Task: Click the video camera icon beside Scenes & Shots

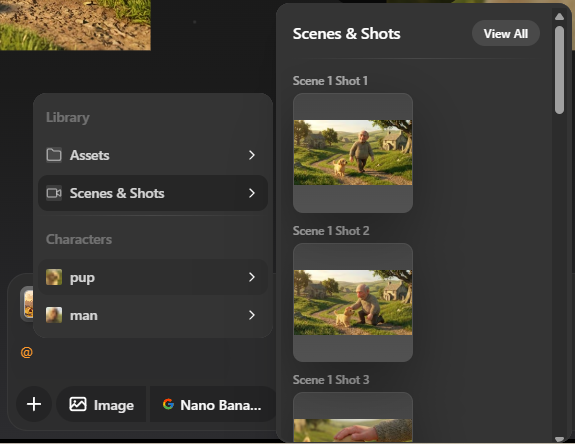Action: coord(54,193)
